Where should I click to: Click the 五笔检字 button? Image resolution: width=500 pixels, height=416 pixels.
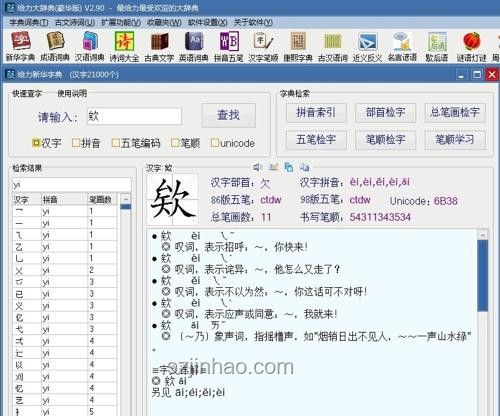(x=316, y=140)
